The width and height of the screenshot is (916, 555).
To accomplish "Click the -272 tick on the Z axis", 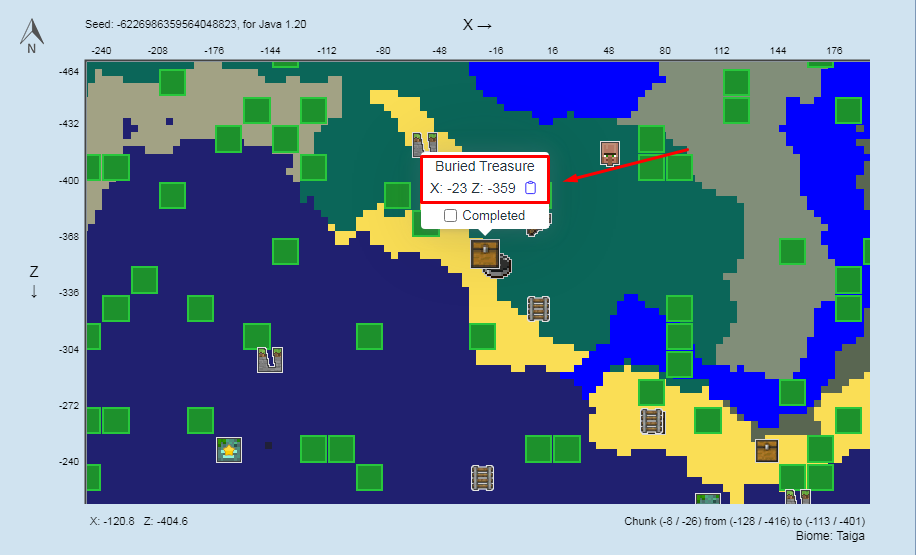I will click(x=69, y=405).
